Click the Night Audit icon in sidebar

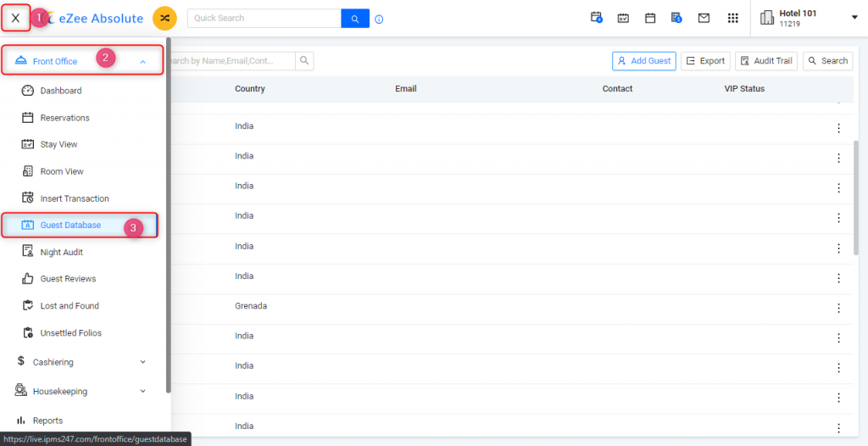pos(28,252)
